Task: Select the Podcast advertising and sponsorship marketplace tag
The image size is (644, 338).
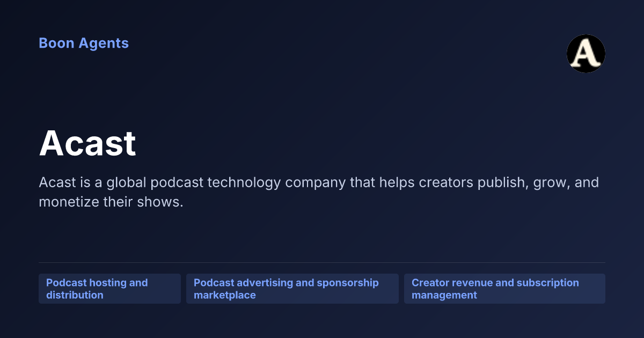Action: click(x=292, y=289)
